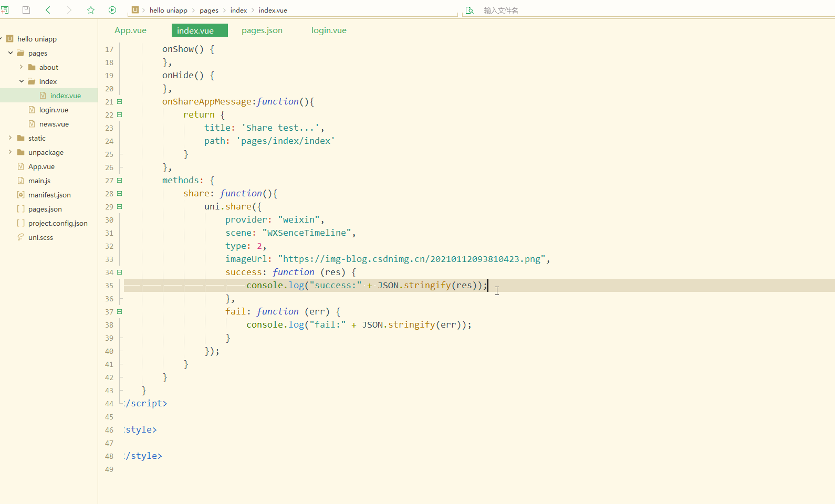Click the imageUrl string on line 33
The image size is (835, 504).
(412, 259)
